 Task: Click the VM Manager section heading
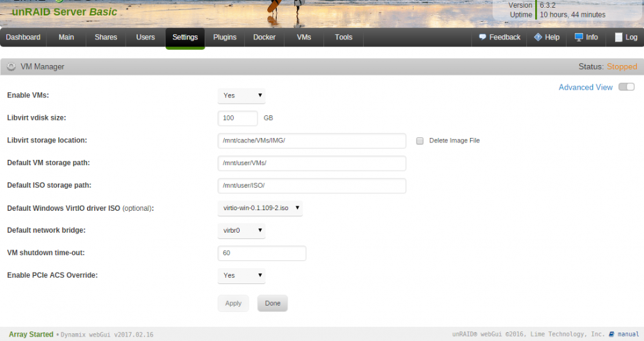[x=43, y=66]
